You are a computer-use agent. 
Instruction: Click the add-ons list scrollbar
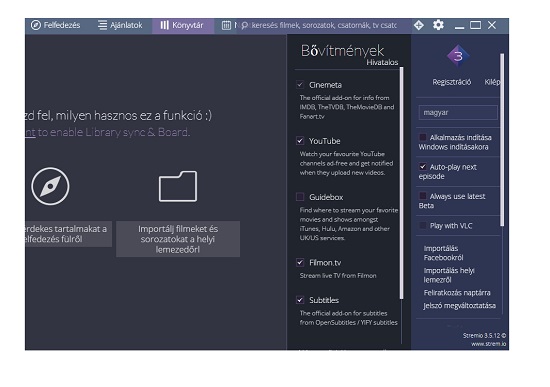[x=401, y=183]
